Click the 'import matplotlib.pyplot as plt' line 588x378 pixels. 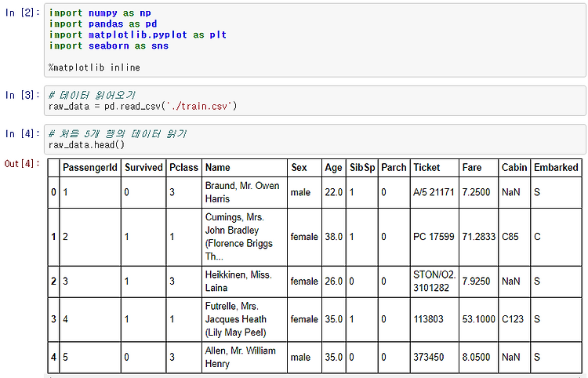pos(138,35)
